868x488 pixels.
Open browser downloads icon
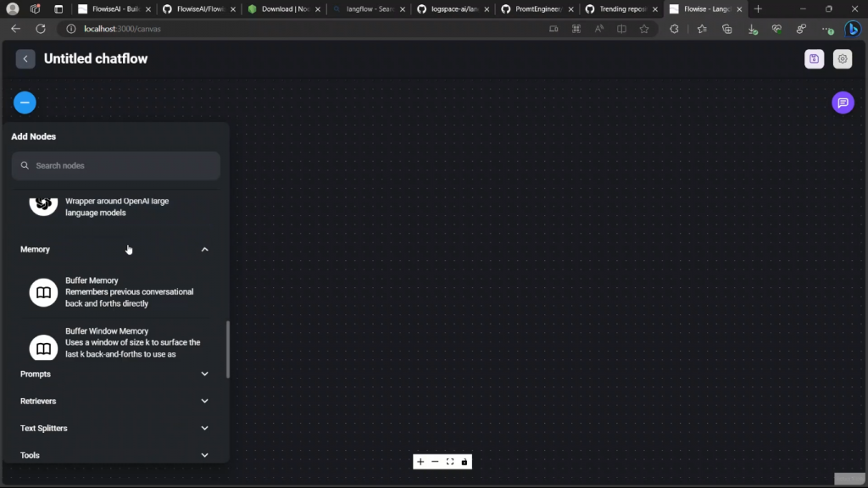pos(753,29)
